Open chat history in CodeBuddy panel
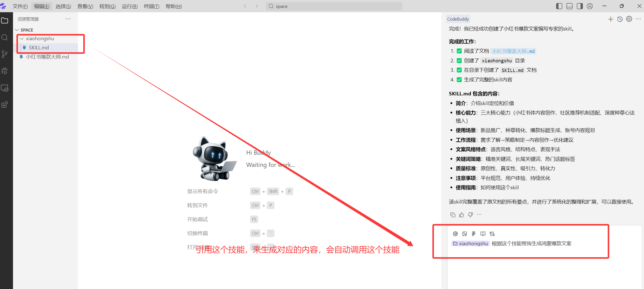This screenshot has height=289, width=644. click(620, 19)
